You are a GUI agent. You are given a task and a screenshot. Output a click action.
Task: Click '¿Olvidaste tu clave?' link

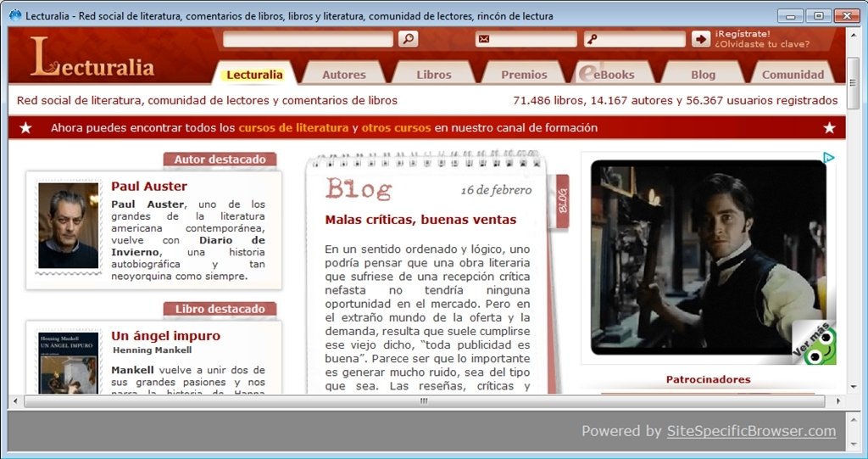point(762,44)
